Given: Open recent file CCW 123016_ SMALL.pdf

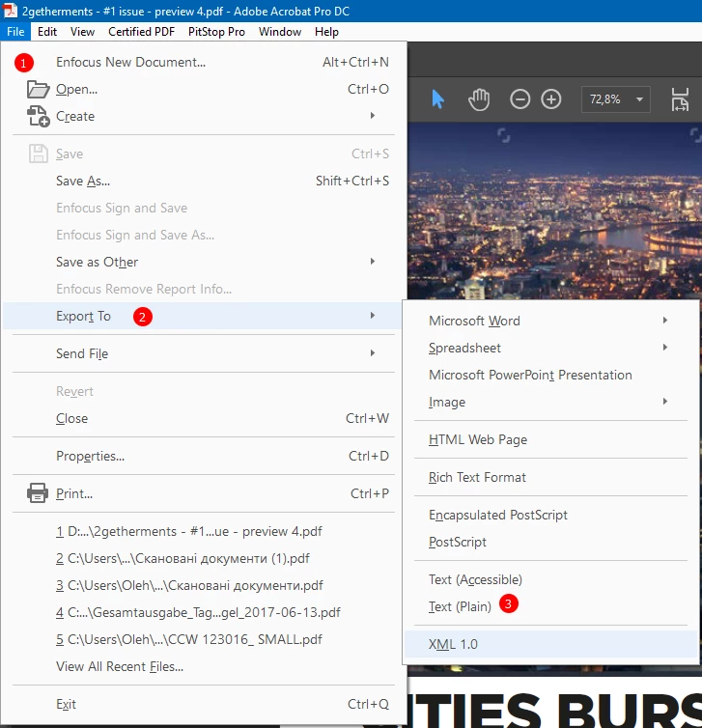Looking at the screenshot, I should pyautogui.click(x=203, y=639).
